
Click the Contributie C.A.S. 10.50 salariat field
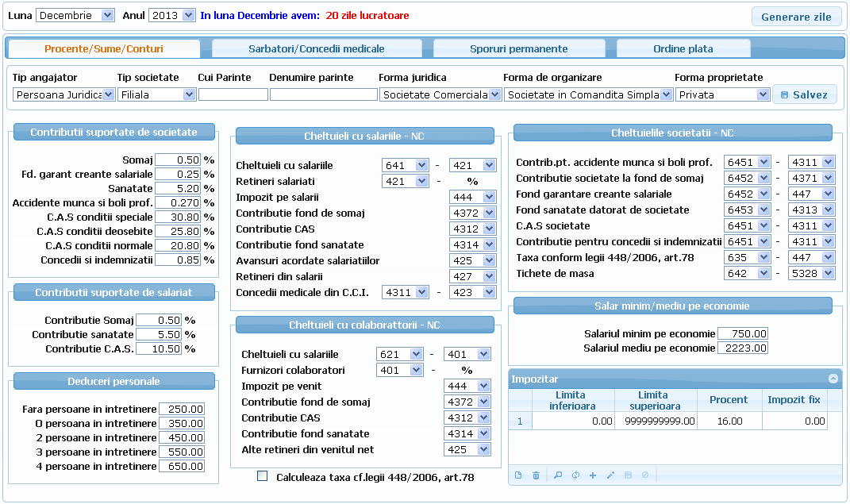tap(158, 349)
